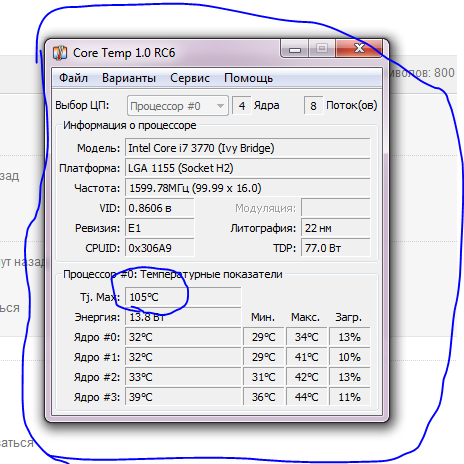The width and height of the screenshot is (464, 464).
Task: Click the cores count field showing 4
Action: click(x=242, y=106)
